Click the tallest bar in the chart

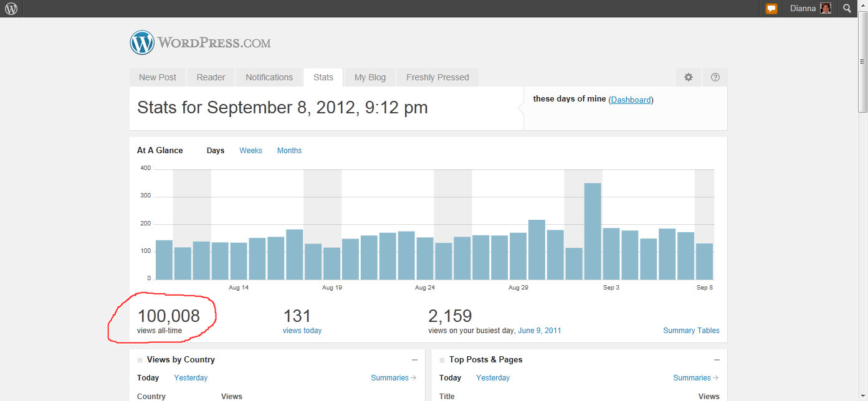pyautogui.click(x=593, y=231)
